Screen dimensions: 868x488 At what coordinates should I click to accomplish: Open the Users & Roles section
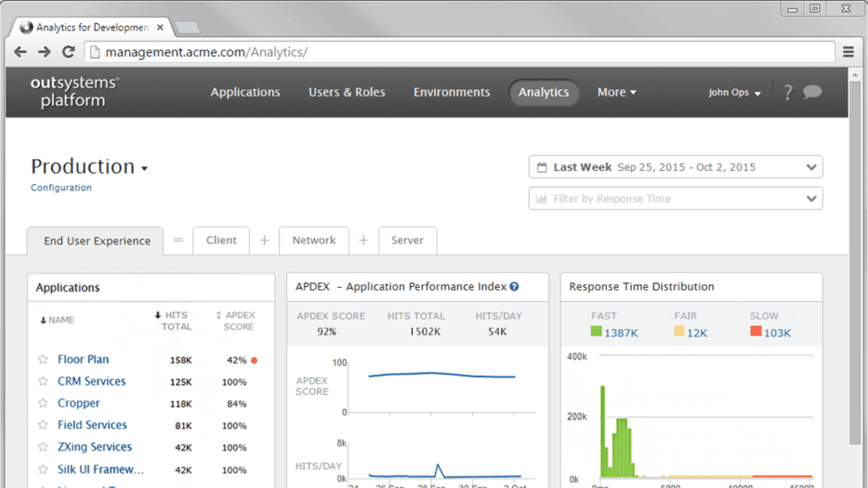[347, 92]
